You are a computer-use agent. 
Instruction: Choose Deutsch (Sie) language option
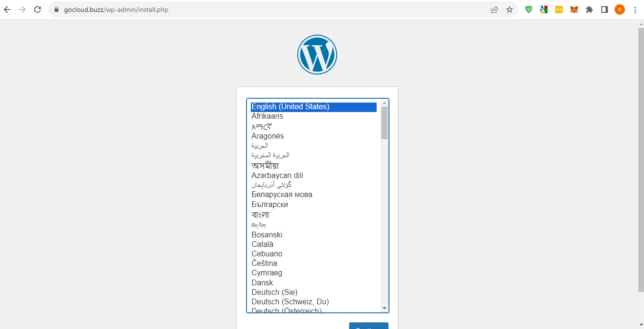pos(313,292)
